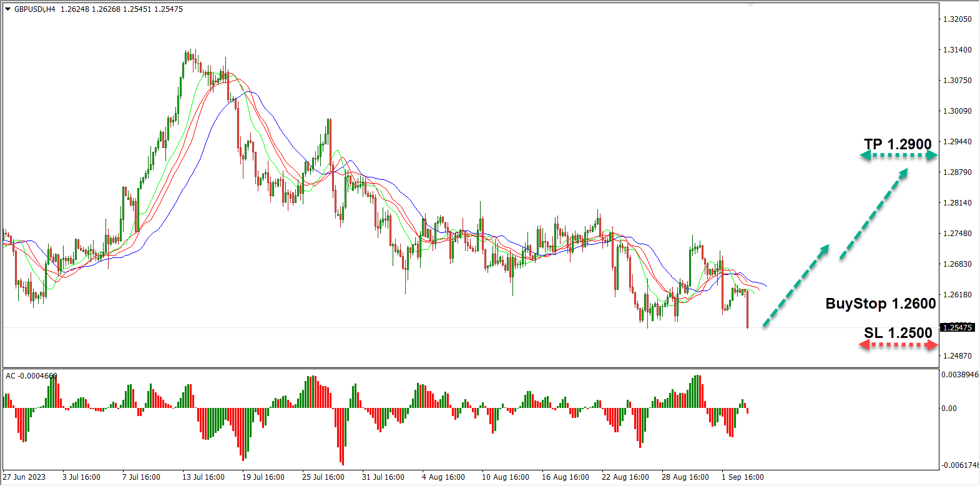Click the OHLC values 1.26248 1.26268 1.25451 1.25475
This screenshot has height=486, width=980.
click(x=122, y=9)
